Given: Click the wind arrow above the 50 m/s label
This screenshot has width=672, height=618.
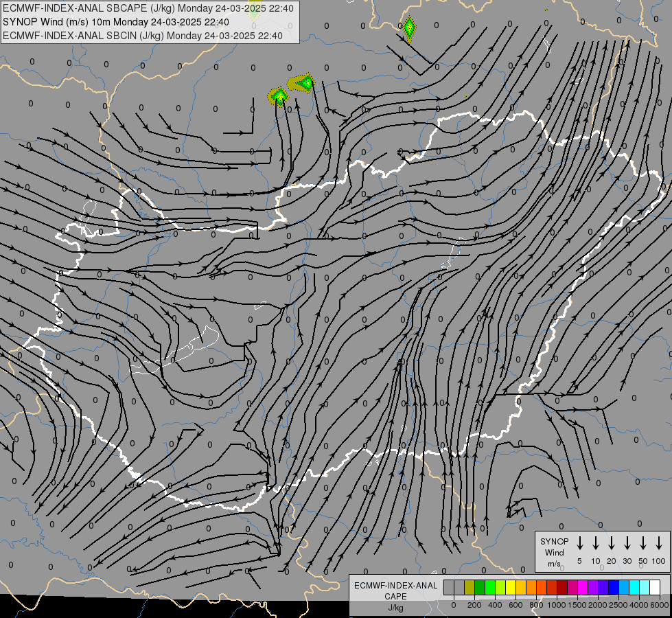Looking at the screenshot, I should tap(643, 543).
